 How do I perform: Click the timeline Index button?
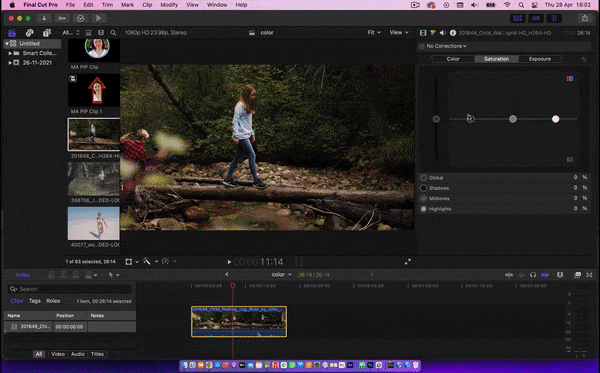point(23,275)
